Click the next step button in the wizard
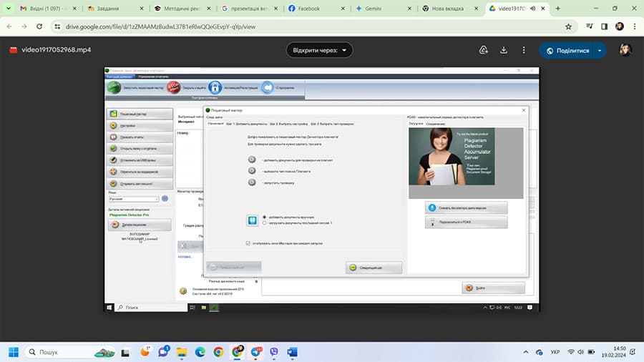The height and width of the screenshot is (362, 644). (373, 268)
